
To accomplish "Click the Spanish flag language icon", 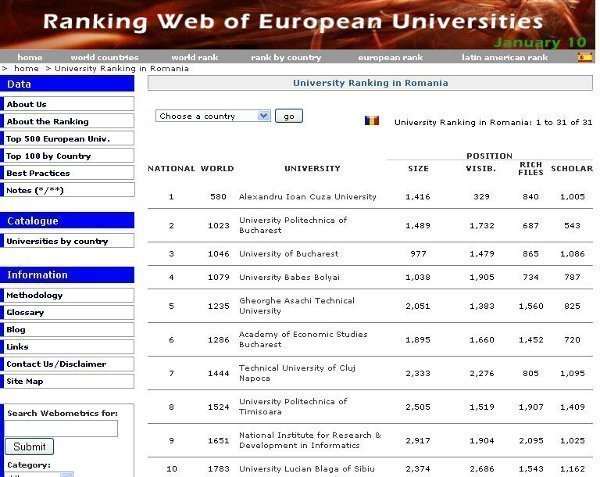I will pyautogui.click(x=585, y=57).
